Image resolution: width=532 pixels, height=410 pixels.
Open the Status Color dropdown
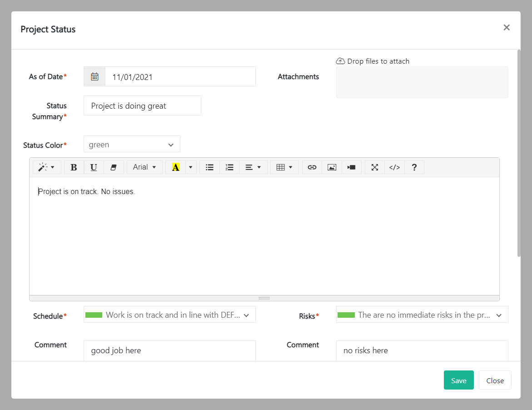tap(131, 144)
